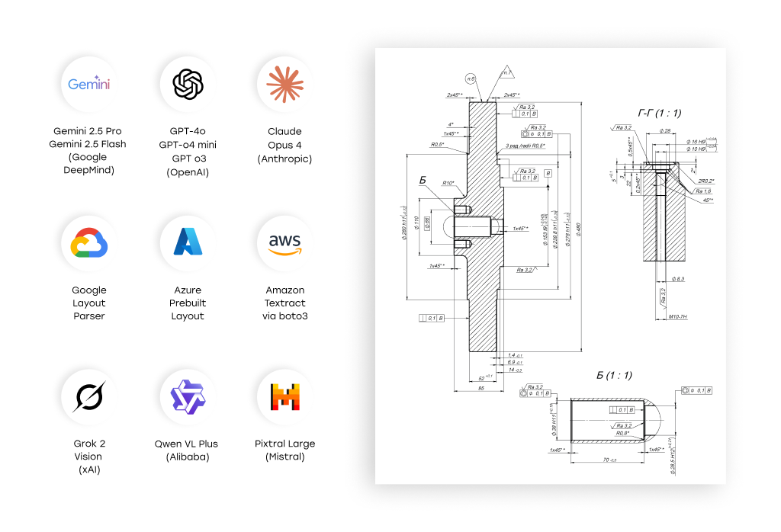Click the "Г-Г (1 : 1)" section title
The height and width of the screenshot is (532, 781).
(x=659, y=113)
